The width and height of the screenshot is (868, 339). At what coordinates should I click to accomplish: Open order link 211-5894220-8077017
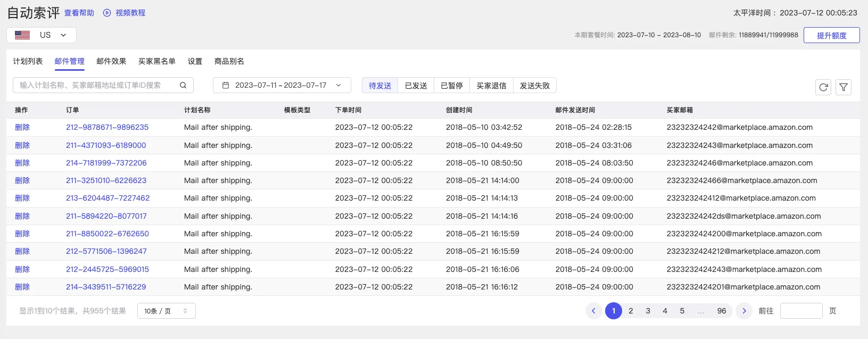point(106,216)
